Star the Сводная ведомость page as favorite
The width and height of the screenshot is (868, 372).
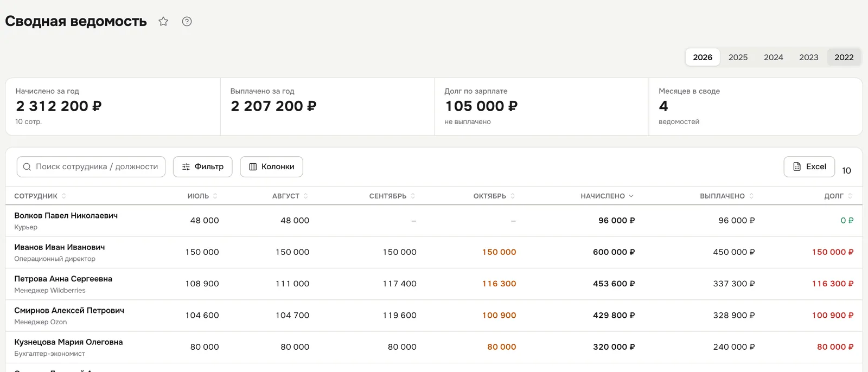[163, 22]
